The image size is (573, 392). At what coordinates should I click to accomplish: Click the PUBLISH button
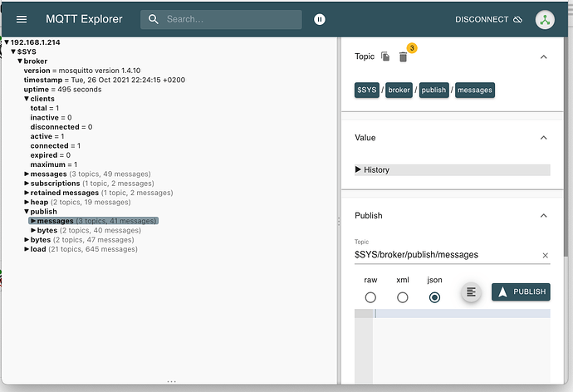tap(521, 292)
